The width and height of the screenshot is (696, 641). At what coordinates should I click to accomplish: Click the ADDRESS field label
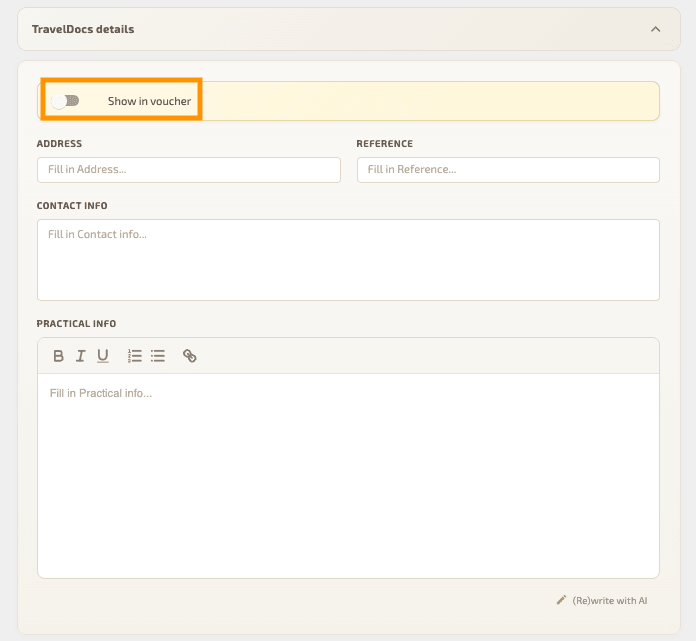59,144
